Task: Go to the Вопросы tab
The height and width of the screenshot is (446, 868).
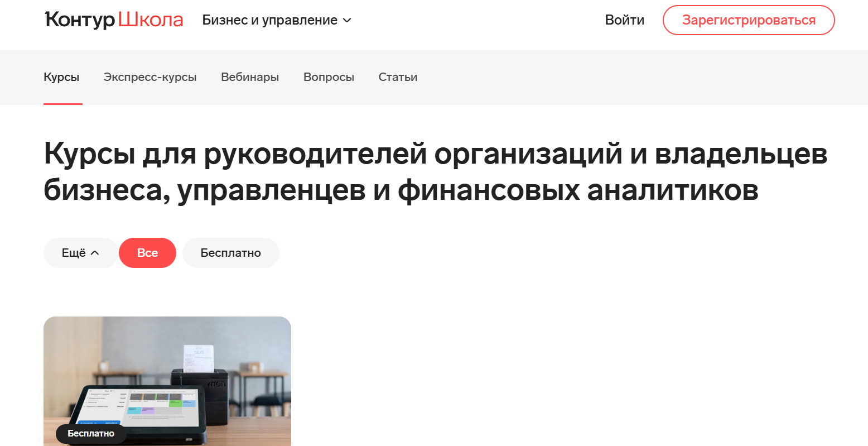Action: pos(329,77)
